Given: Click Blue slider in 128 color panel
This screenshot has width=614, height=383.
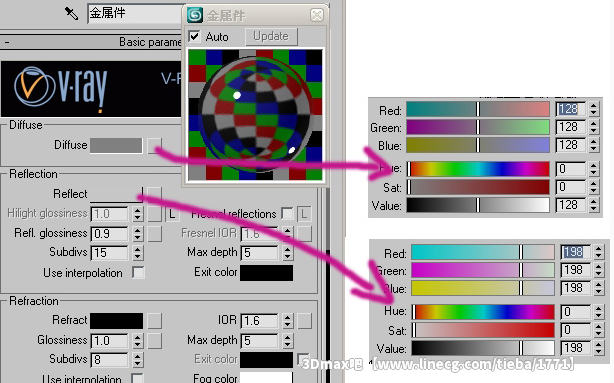Looking at the screenshot, I should coord(478,145).
